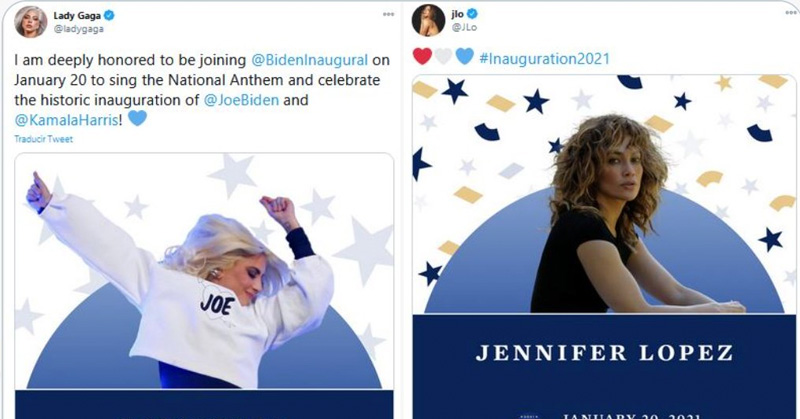Click the Lady Gaga display name
800x419 pixels.
coord(77,15)
